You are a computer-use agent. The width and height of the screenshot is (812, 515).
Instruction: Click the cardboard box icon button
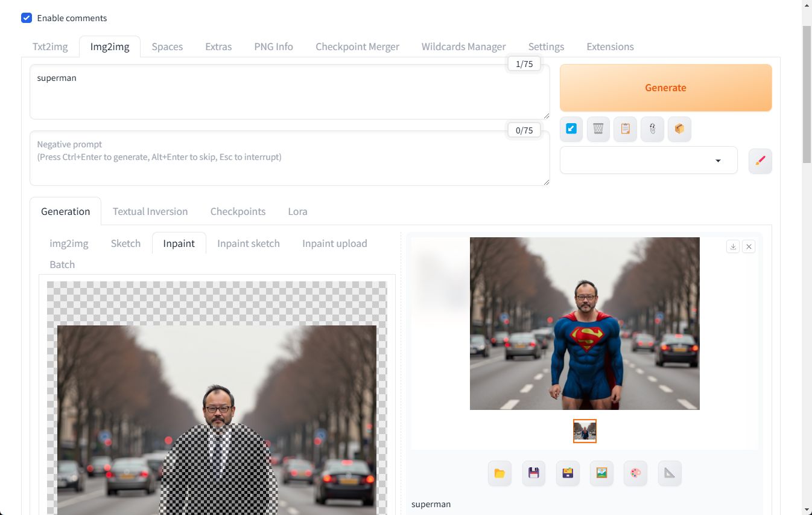click(679, 129)
